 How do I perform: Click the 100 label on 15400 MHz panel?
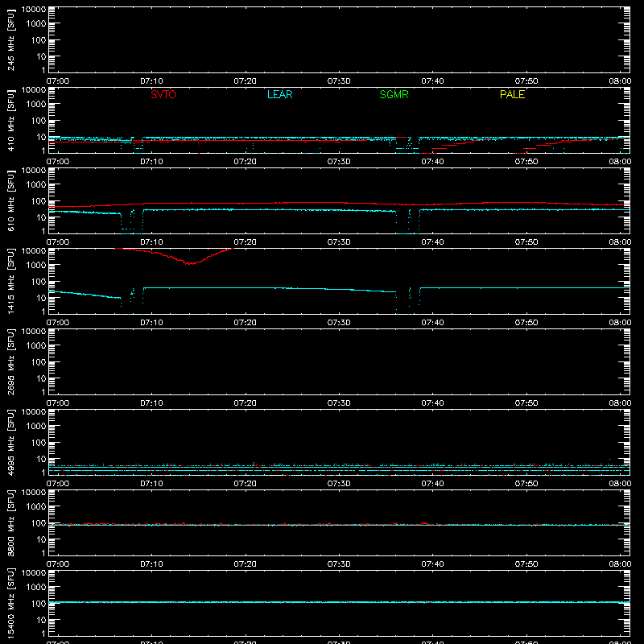(39, 604)
